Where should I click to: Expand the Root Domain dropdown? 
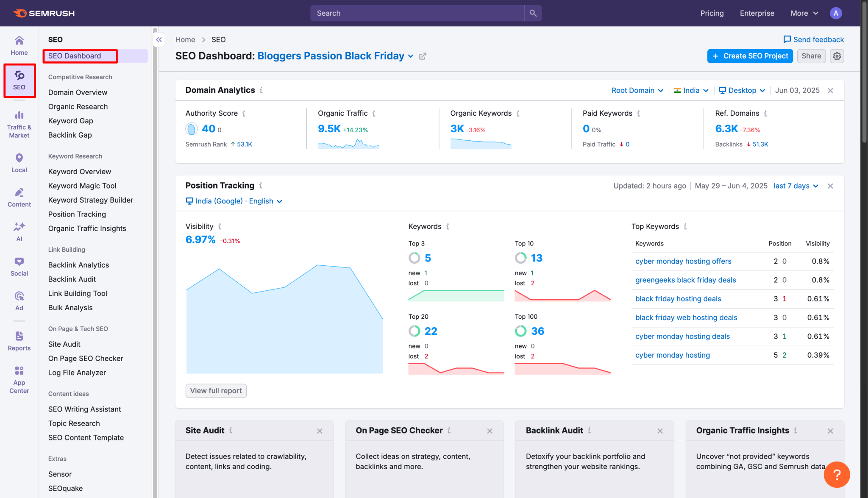pyautogui.click(x=637, y=91)
